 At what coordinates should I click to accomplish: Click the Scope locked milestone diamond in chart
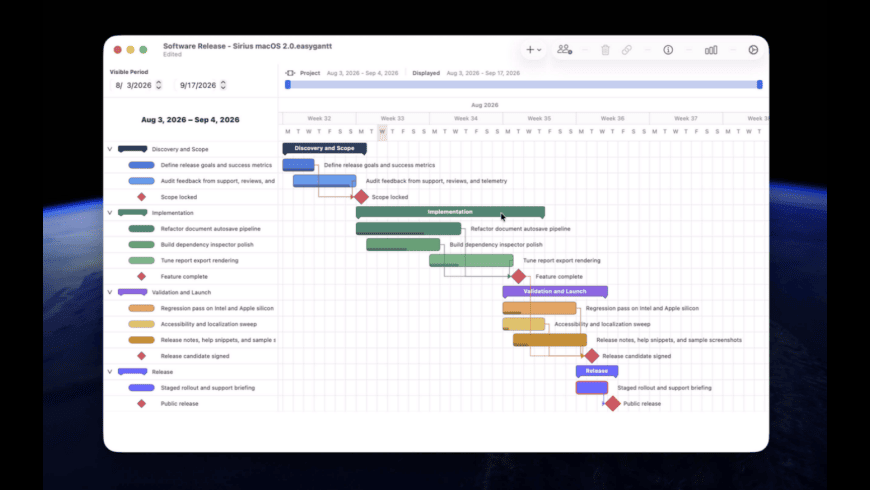click(x=361, y=196)
